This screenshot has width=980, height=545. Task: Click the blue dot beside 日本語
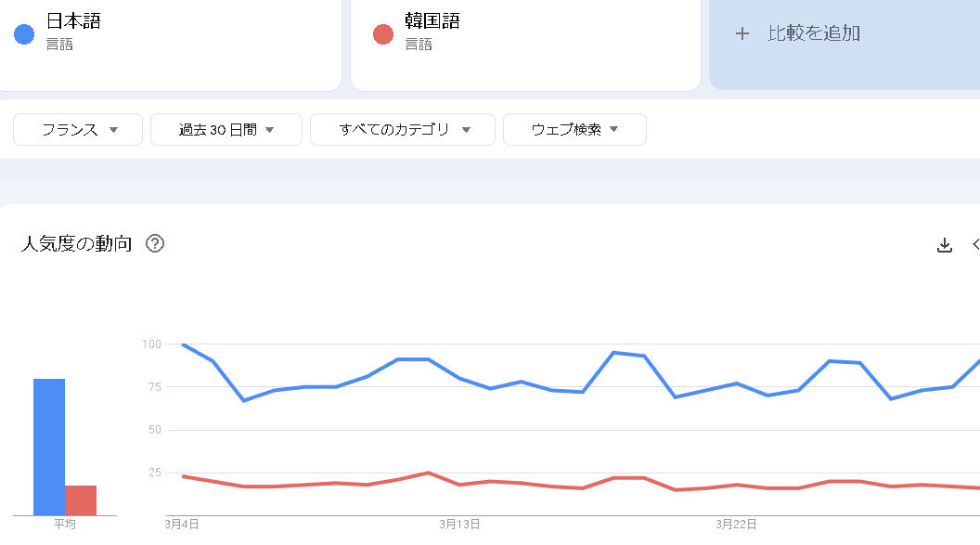coord(24,34)
